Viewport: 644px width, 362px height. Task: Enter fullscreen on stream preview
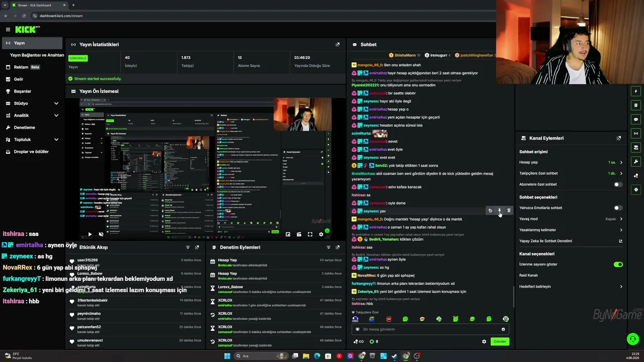[x=310, y=234]
